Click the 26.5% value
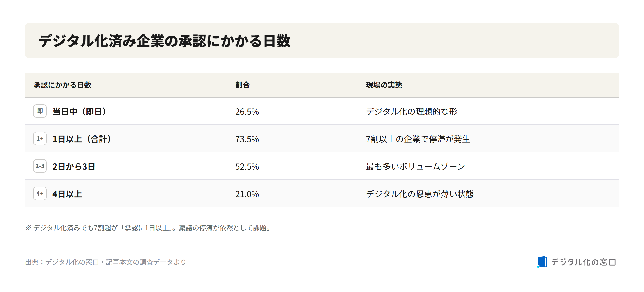644x292 pixels. pyautogui.click(x=247, y=112)
